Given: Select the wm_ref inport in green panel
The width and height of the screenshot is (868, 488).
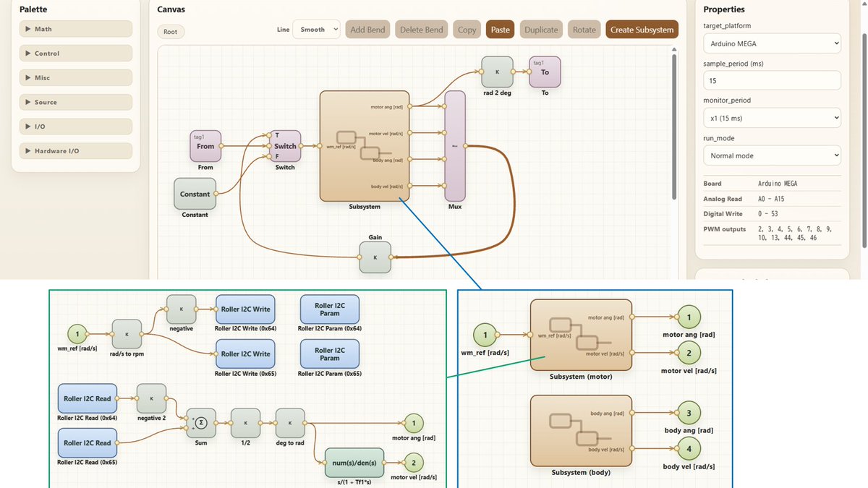Looking at the screenshot, I should click(78, 335).
